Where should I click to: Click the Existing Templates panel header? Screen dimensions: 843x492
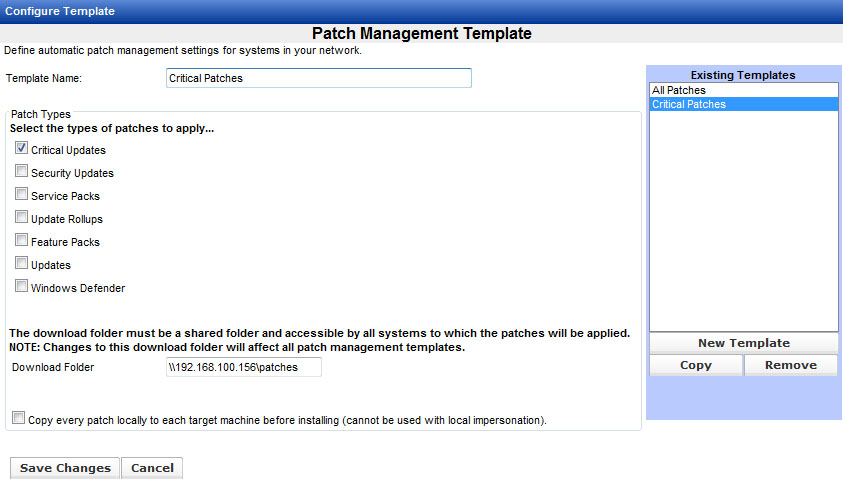tap(743, 75)
